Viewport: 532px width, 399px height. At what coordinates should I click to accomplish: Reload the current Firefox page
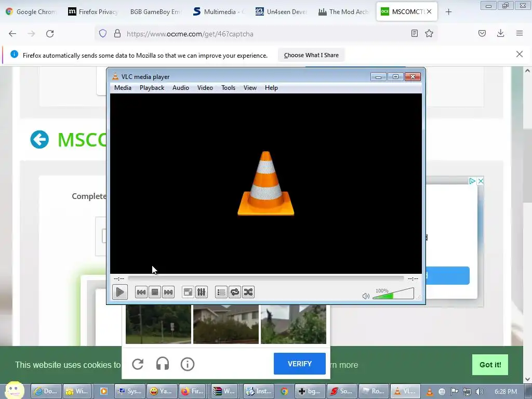click(x=50, y=34)
